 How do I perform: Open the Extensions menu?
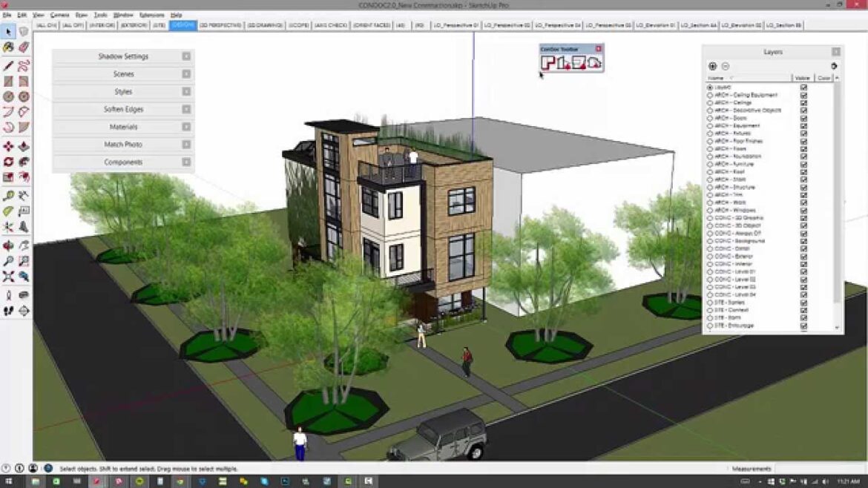tap(152, 15)
